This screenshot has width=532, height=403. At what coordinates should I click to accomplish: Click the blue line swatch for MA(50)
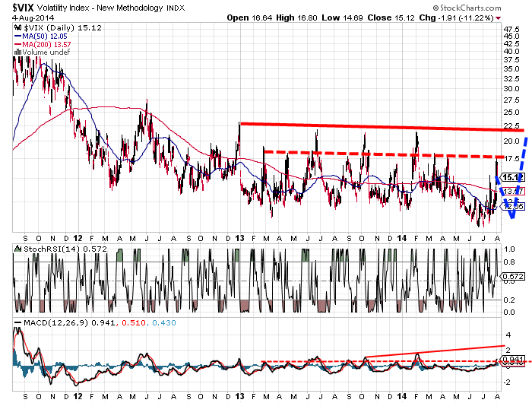click(17, 36)
